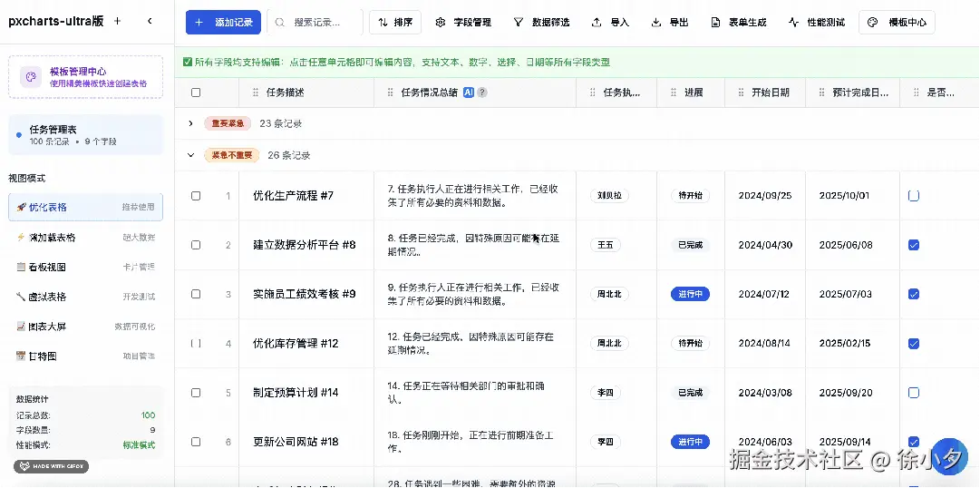This screenshot has height=488, width=980.
Task: Click the drag handle of 任务描述 column
Action: (255, 93)
